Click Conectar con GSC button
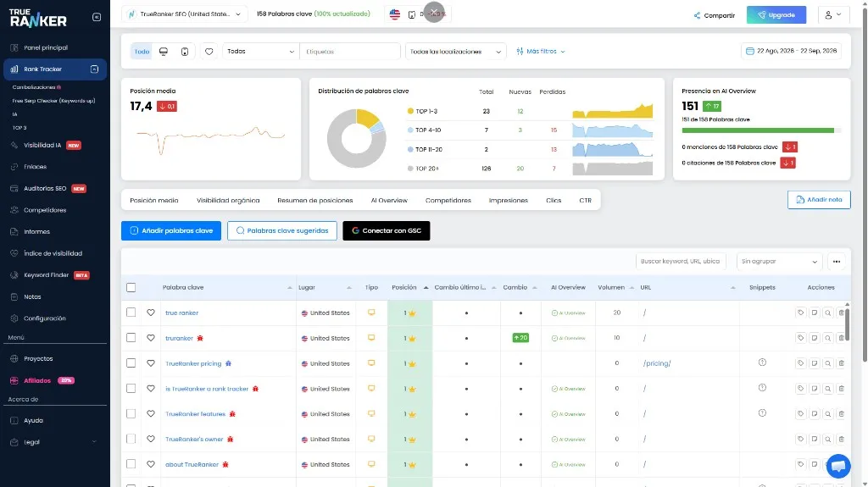Viewport: 868px width, 487px height. pyautogui.click(x=387, y=230)
